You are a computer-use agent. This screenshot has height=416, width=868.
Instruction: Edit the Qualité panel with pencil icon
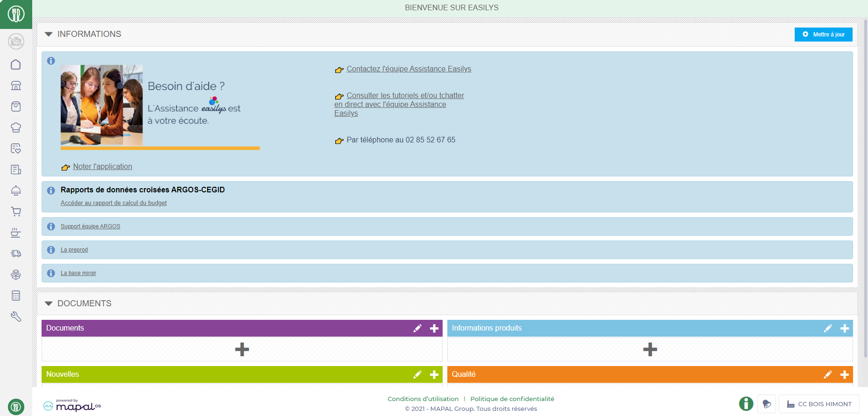click(x=828, y=374)
